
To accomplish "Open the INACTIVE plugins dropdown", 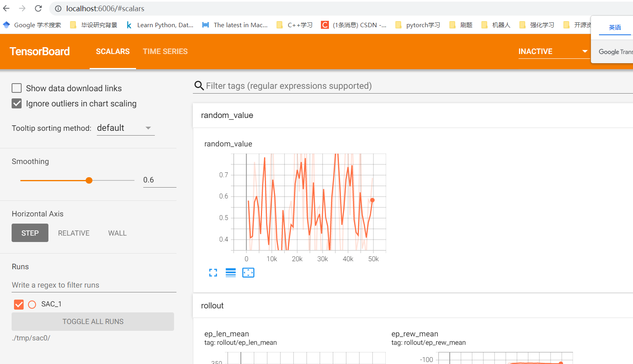I will coord(553,52).
